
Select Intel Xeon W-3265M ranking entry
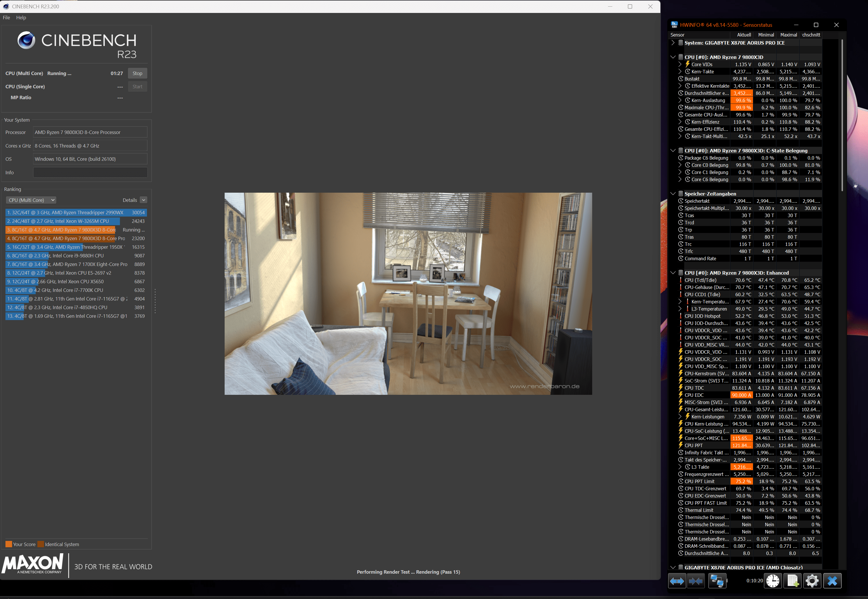pos(76,221)
